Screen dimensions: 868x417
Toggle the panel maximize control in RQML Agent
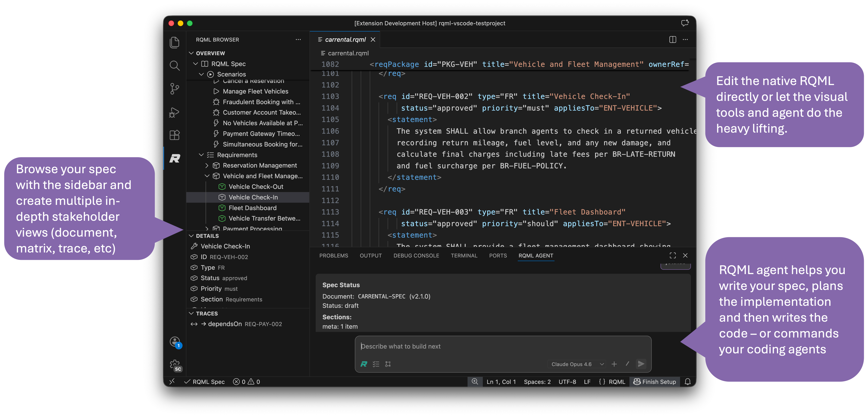coord(673,255)
